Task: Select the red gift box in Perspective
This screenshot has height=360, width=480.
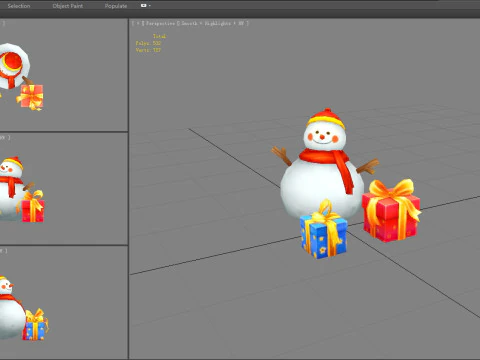Action: tap(392, 210)
